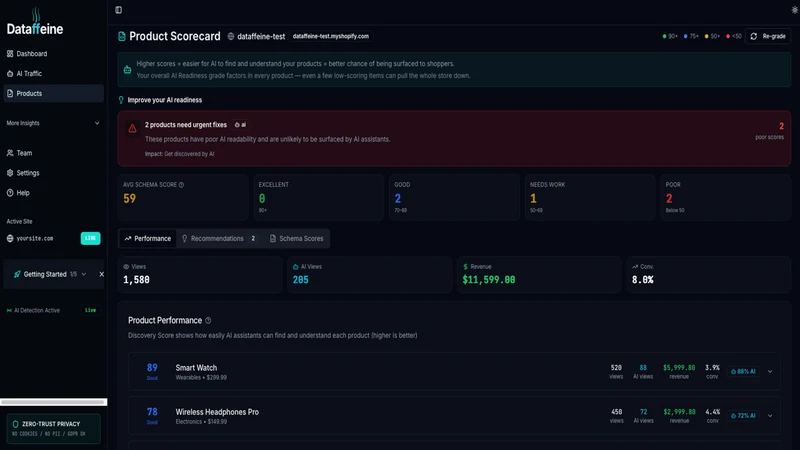
Task: Click the Revenue dollar icon
Action: [x=465, y=267]
